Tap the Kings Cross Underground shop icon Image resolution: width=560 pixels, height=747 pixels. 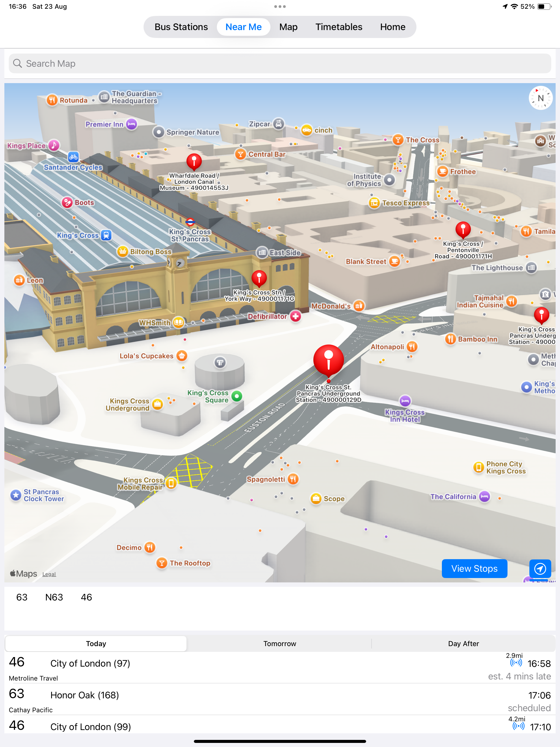(x=157, y=405)
